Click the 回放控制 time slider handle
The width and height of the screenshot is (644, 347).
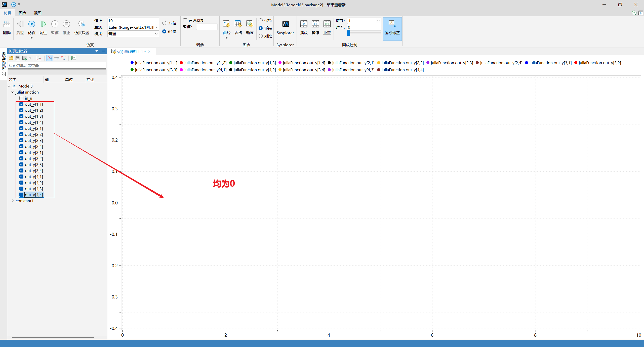coord(349,33)
